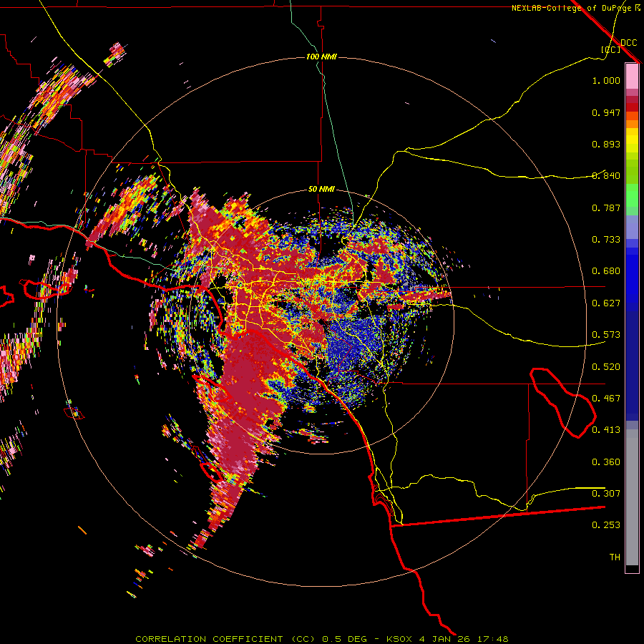Image resolution: width=644 pixels, height=644 pixels.
Task: Click the Correlation Coefficient caption at the bottom
Action: tap(321, 639)
